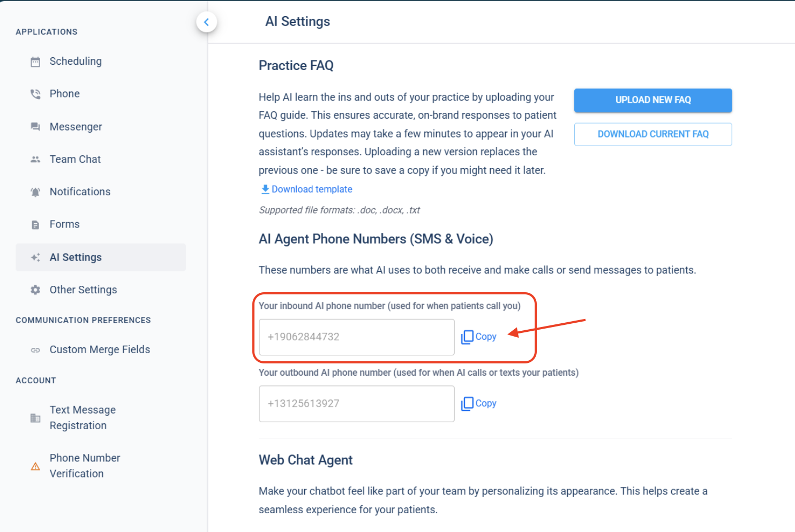Open Phone Number Verification with warning icon
The image size is (795, 532).
tap(85, 466)
